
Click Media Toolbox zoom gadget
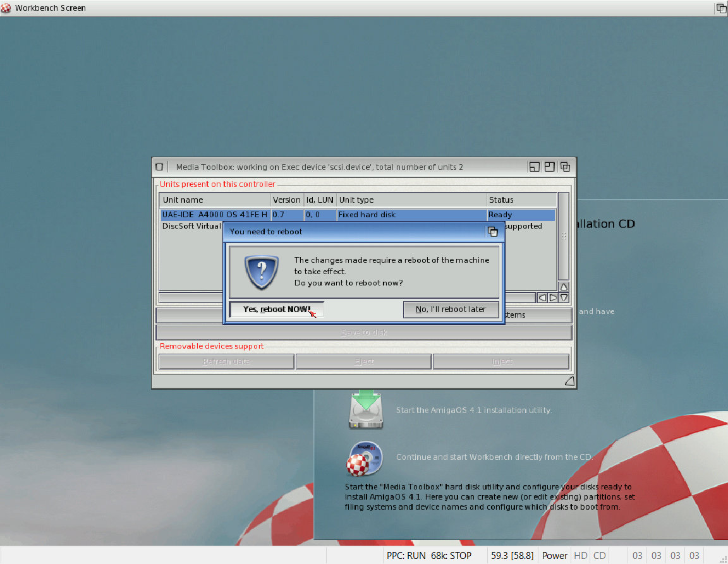(x=550, y=167)
